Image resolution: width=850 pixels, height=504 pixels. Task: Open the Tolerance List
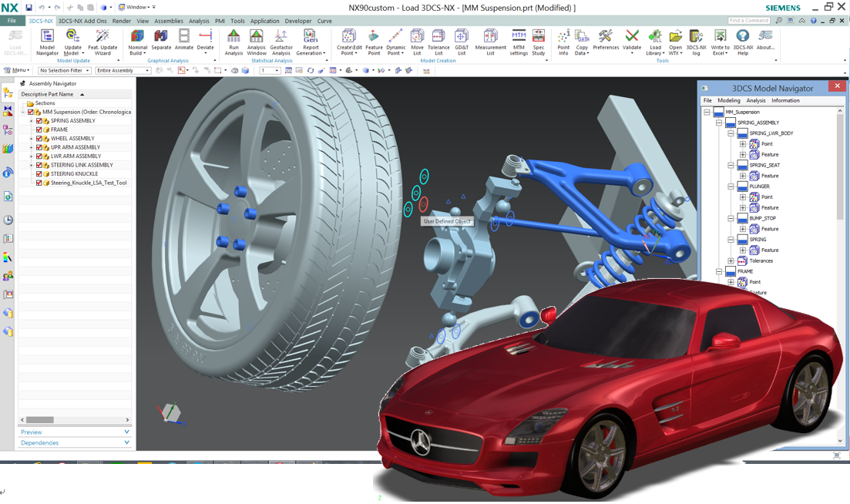point(438,42)
